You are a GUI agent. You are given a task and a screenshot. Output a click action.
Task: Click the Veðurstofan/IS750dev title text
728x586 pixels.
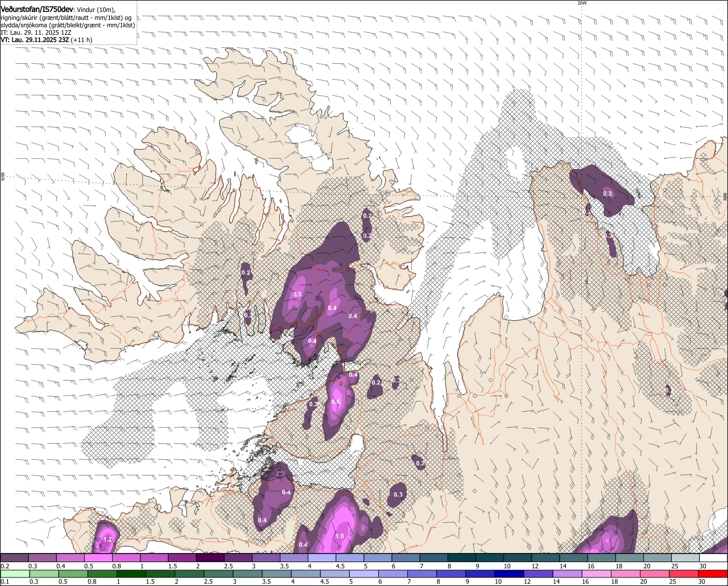point(37,9)
